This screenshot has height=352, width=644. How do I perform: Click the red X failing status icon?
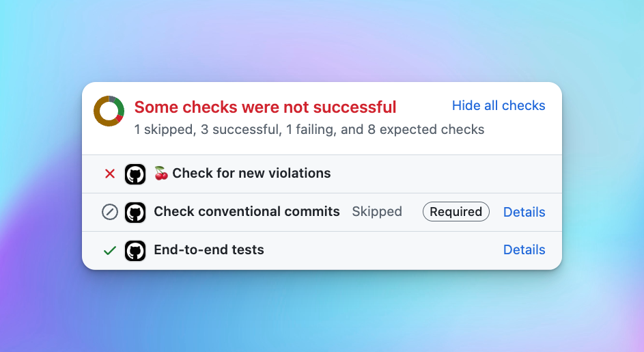click(109, 174)
